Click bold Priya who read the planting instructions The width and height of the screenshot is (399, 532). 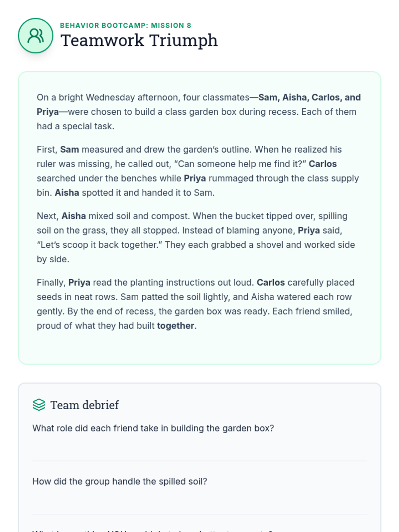[x=79, y=283]
